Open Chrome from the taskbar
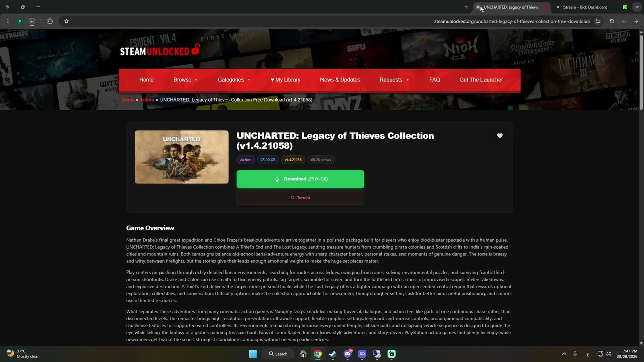 317,354
